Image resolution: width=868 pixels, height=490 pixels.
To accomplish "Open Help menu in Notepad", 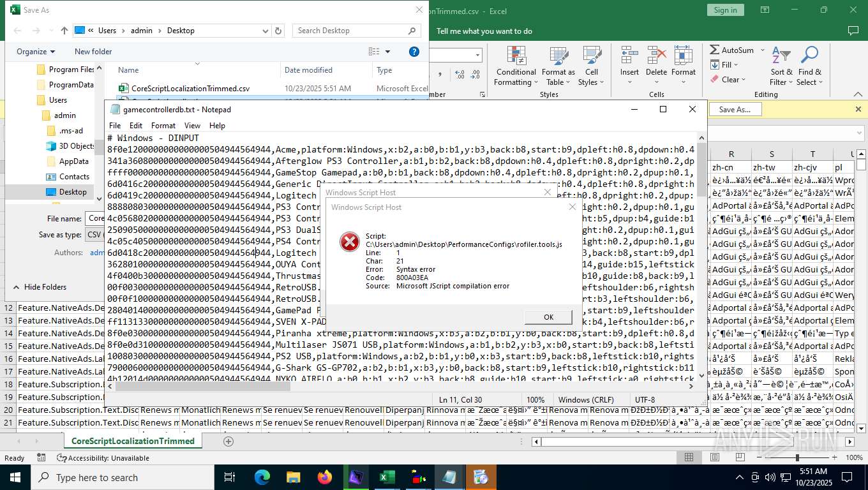I will [217, 125].
